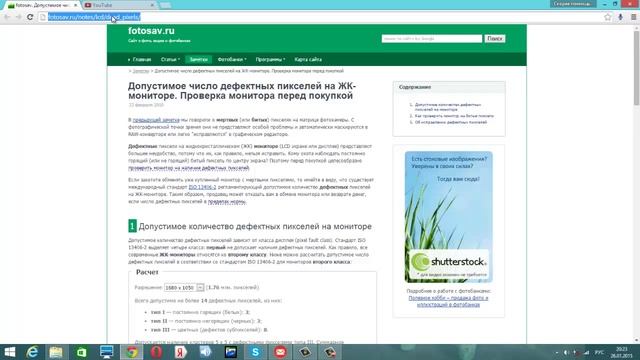640x360 pixels.
Task: Click the language indicator РУС in tray
Action: tap(599, 352)
